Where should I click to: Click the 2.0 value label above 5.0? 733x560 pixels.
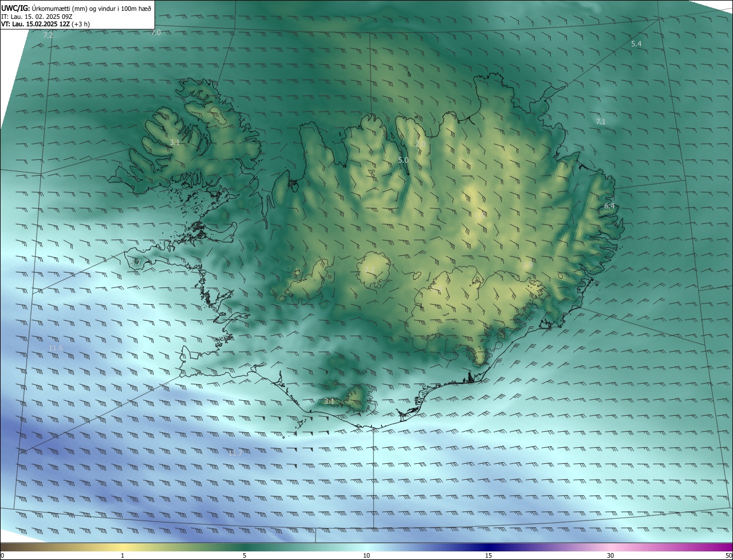(420, 144)
